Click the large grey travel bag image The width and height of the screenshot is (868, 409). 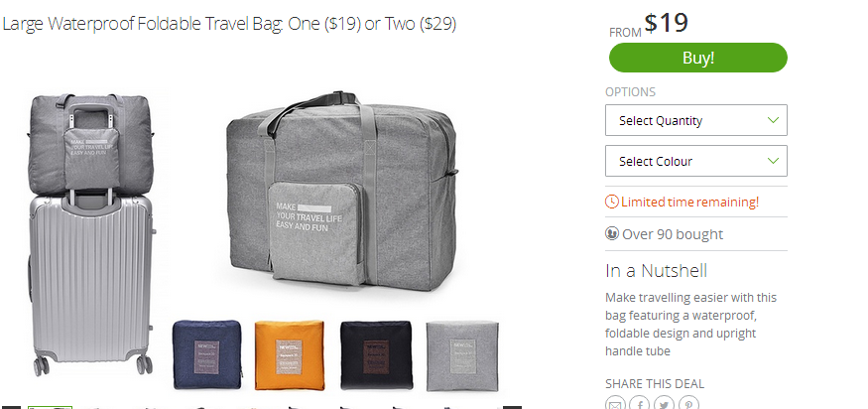pos(341,192)
